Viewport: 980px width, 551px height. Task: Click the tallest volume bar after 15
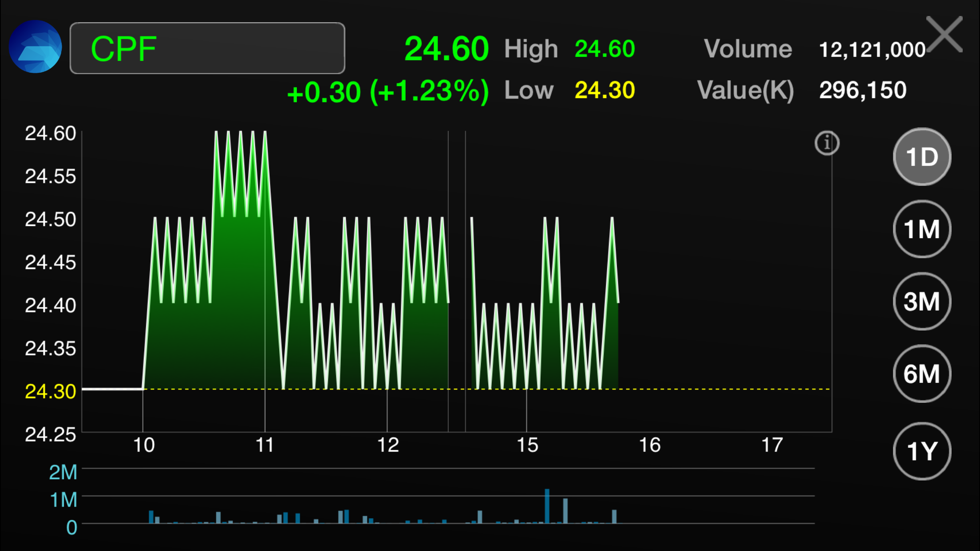click(547, 506)
